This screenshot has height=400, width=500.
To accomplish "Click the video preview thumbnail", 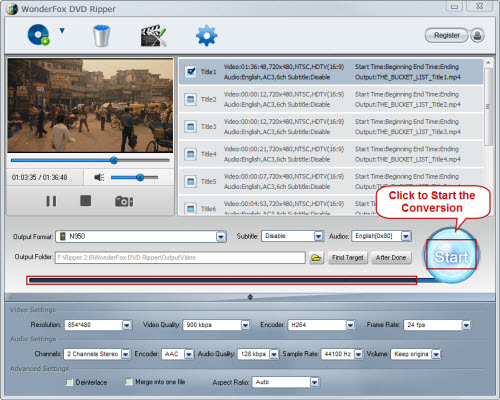I will tap(90, 105).
